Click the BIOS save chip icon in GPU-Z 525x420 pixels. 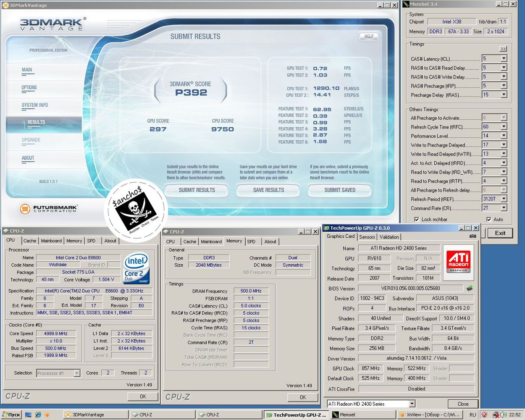(x=470, y=288)
